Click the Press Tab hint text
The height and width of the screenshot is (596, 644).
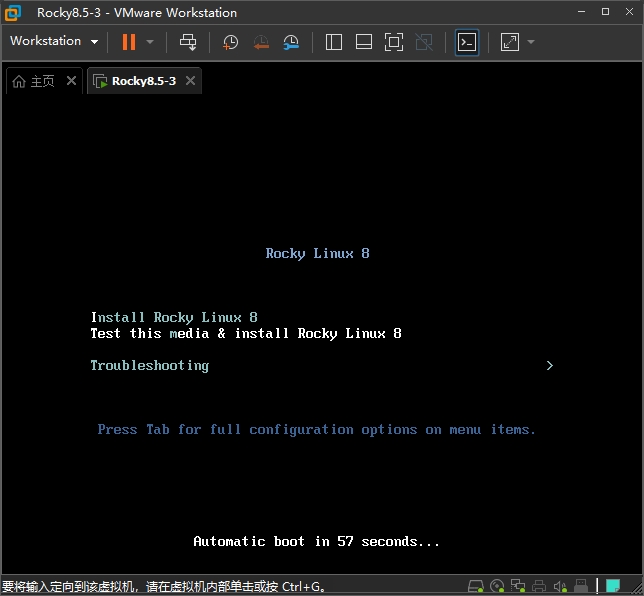(x=317, y=429)
